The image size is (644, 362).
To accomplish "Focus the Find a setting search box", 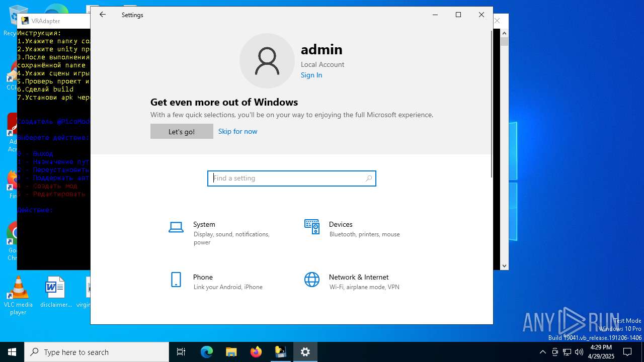I will pos(292,178).
